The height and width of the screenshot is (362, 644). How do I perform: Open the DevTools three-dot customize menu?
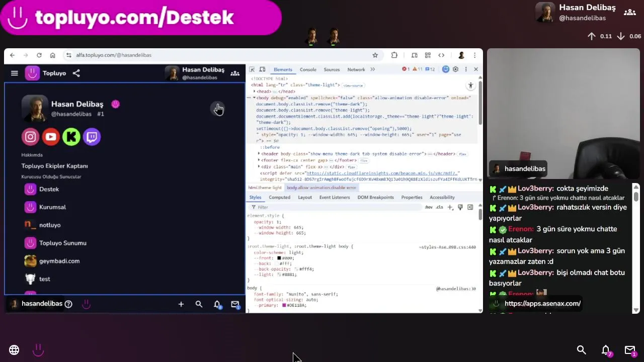466,69
